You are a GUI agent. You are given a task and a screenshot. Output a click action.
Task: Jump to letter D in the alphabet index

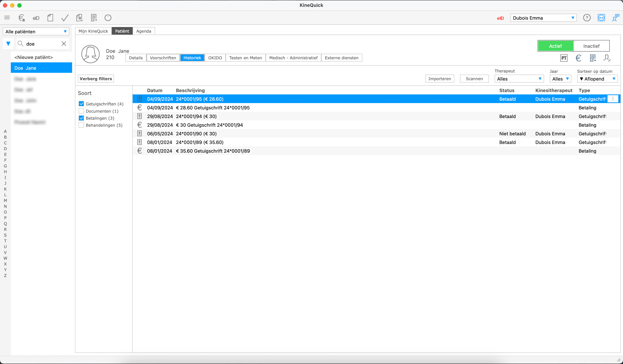coord(5,148)
